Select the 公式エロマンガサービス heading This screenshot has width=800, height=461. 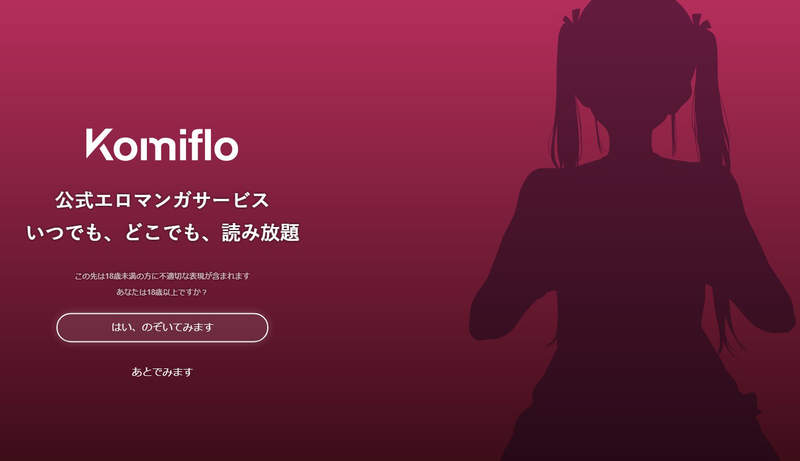(162, 200)
